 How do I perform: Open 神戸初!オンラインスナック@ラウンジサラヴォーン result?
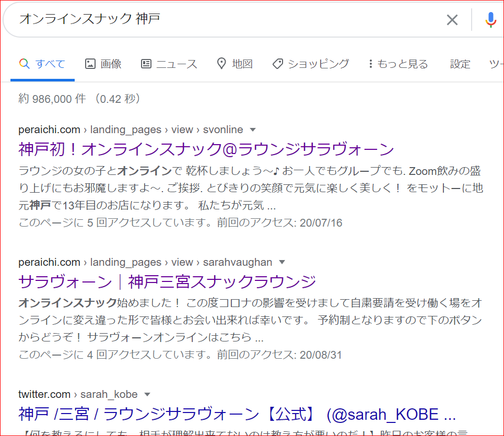point(206,149)
